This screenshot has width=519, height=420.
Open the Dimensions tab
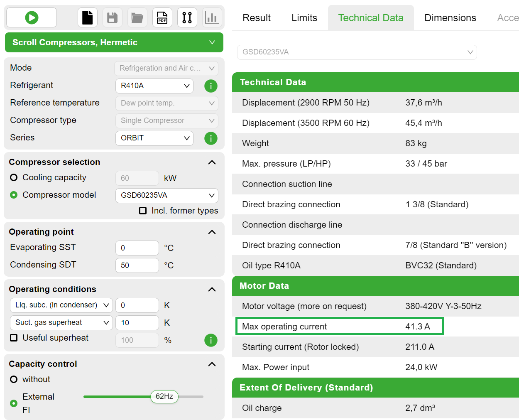click(450, 18)
